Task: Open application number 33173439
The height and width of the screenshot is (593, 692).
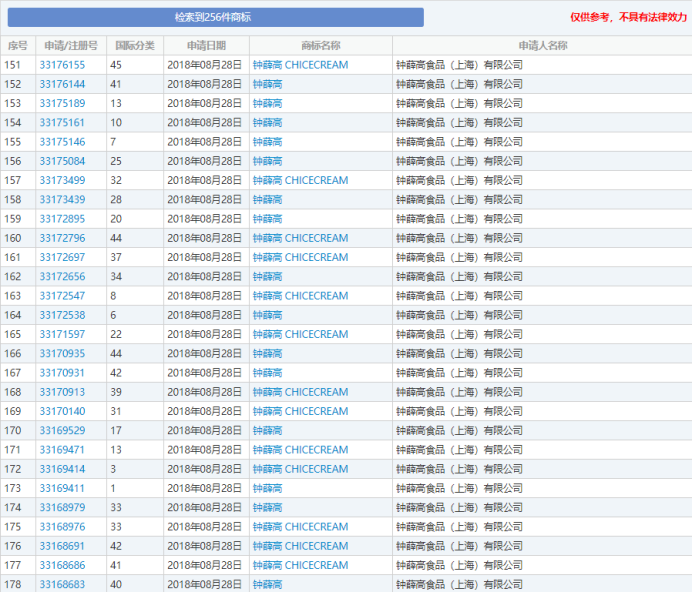Action: point(62,199)
